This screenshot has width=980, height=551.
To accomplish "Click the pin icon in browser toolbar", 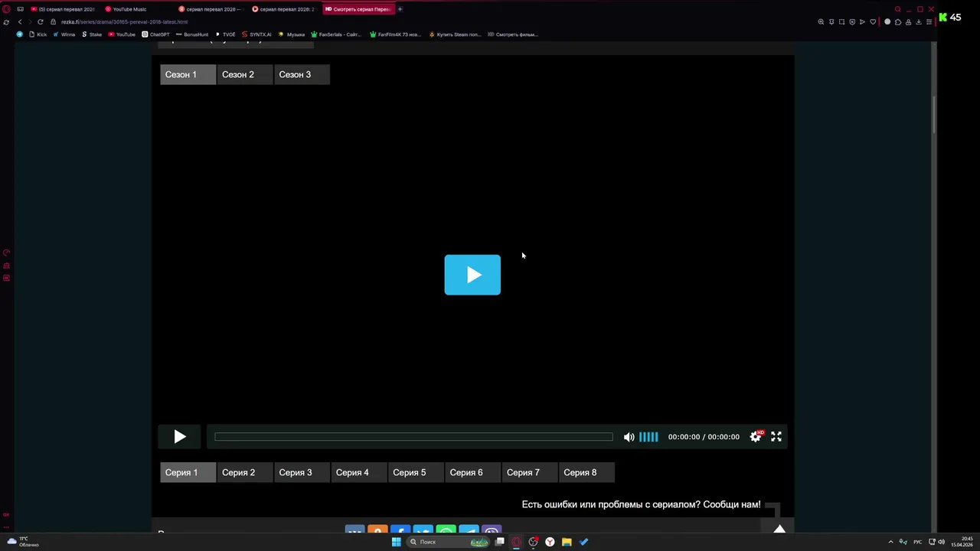I will pyautogui.click(x=831, y=21).
